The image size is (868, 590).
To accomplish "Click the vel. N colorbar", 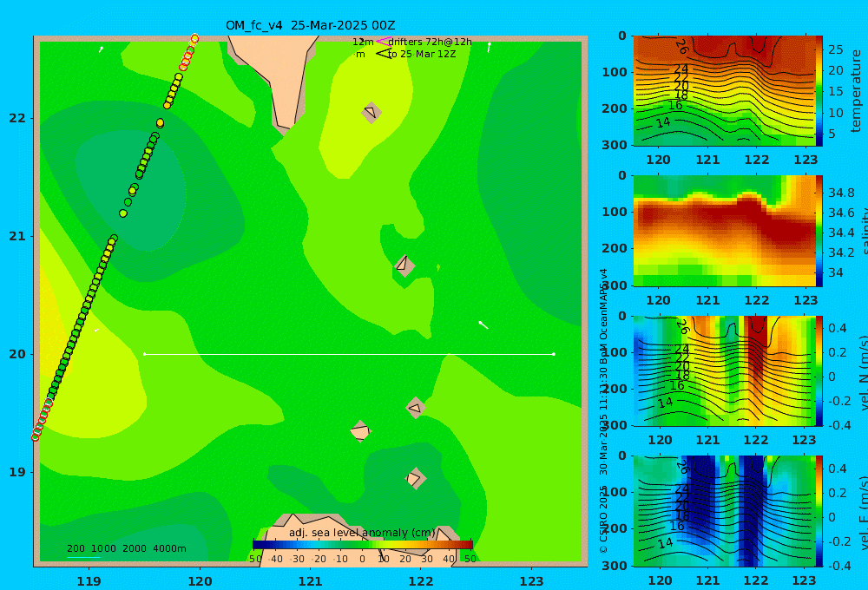I will click(819, 370).
